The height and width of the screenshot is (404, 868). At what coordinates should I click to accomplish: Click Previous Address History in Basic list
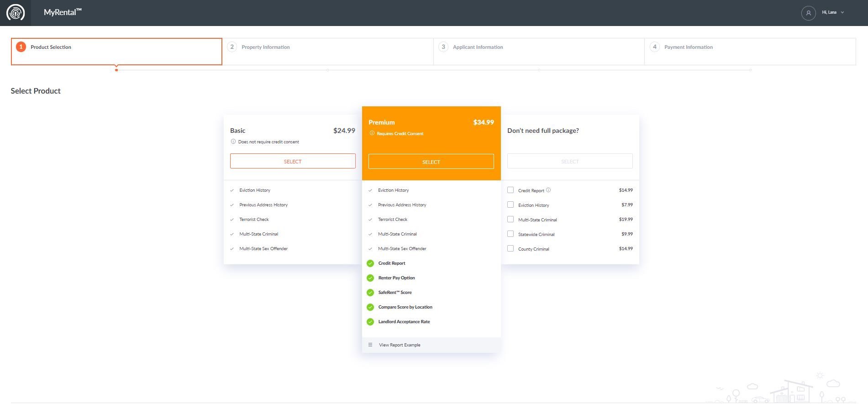pos(263,205)
